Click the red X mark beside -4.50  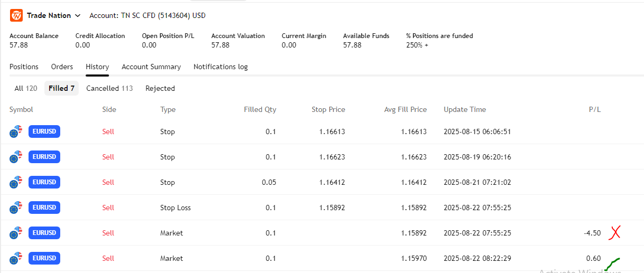point(614,233)
